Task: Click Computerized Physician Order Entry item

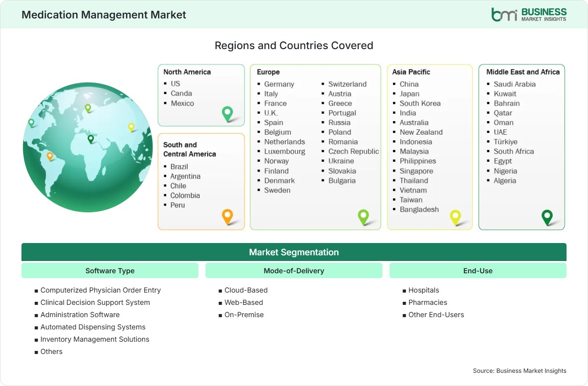Action: coord(101,290)
